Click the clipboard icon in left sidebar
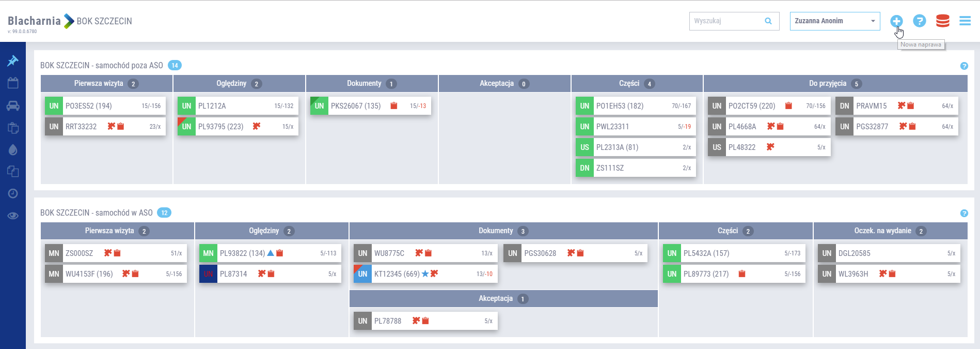Viewport: 980px width, 349px height. pyautogui.click(x=13, y=128)
